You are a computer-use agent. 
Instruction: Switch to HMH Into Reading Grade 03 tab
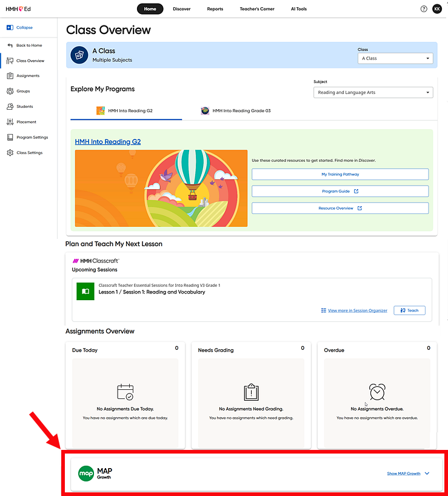pos(236,111)
